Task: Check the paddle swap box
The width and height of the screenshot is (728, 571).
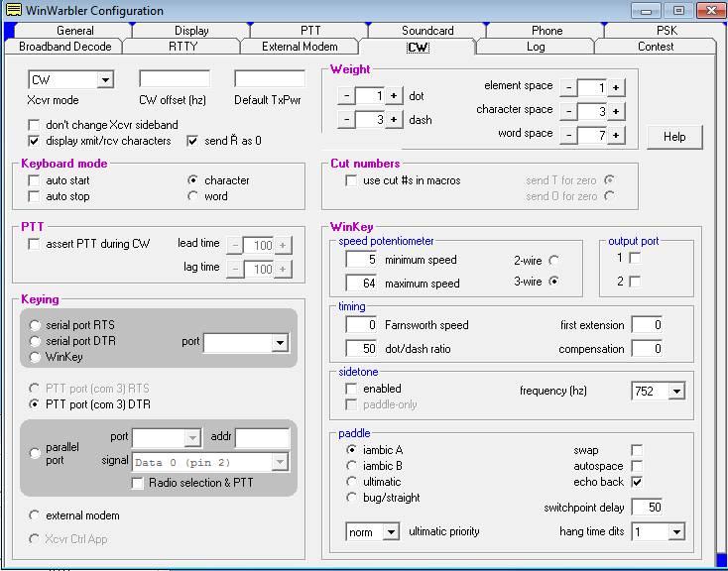Action: click(637, 450)
